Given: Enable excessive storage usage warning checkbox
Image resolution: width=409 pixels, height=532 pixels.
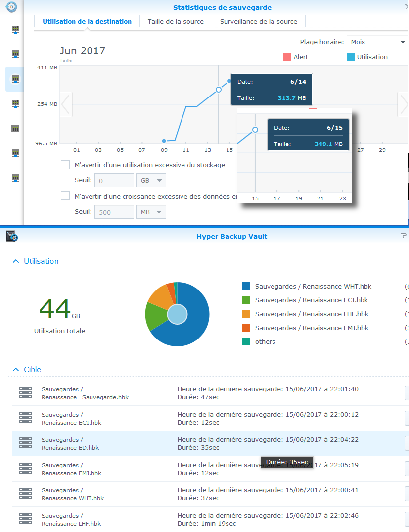Looking at the screenshot, I should (65, 165).
